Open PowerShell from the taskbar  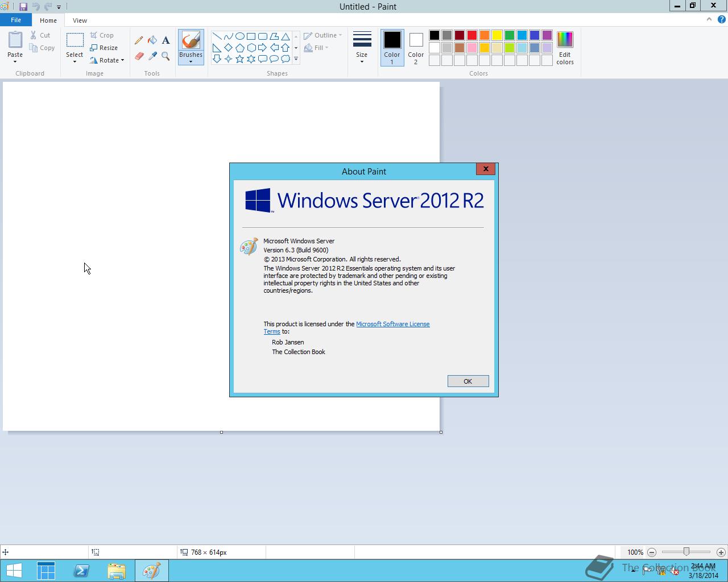(x=81, y=571)
